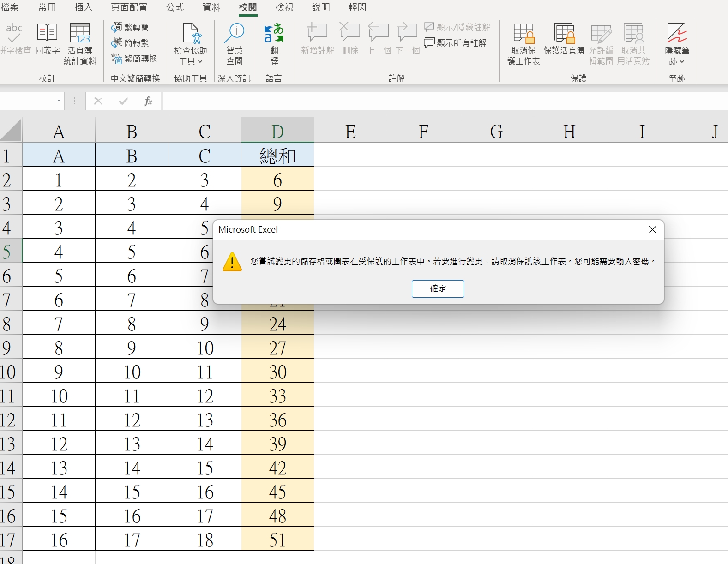Expand the Name Box dropdown arrow
This screenshot has height=564, width=728.
[x=59, y=101]
